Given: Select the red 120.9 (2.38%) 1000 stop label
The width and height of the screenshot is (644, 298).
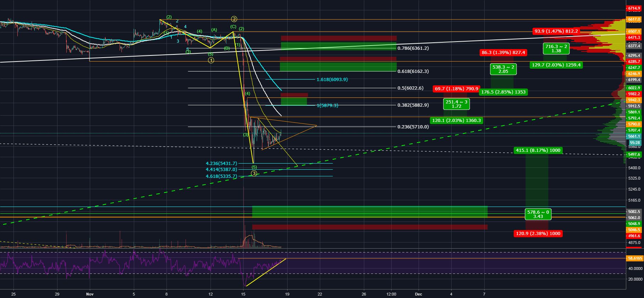Looking at the screenshot, I should click(538, 234).
